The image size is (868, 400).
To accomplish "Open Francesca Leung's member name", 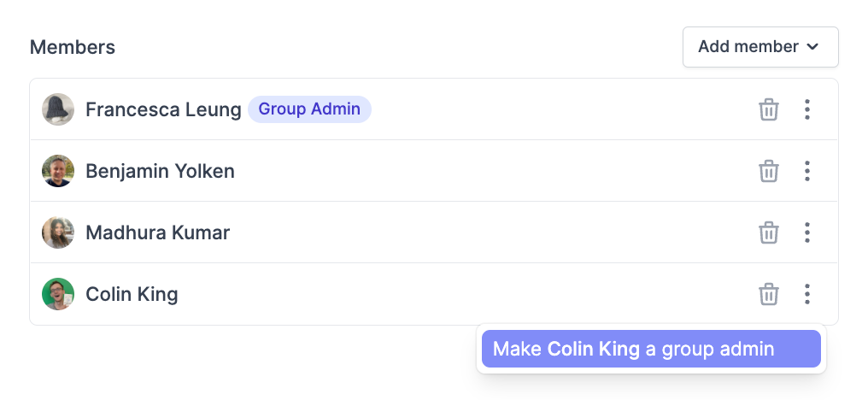I will [x=163, y=109].
